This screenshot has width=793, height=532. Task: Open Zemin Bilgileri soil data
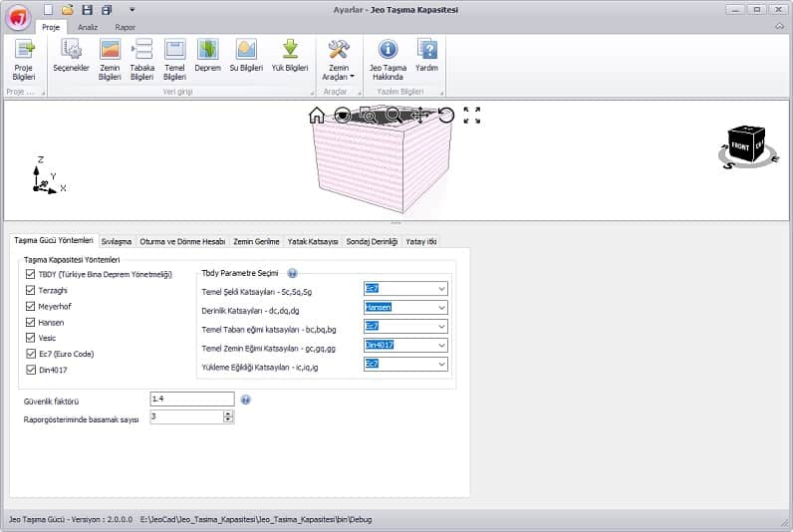coord(110,58)
